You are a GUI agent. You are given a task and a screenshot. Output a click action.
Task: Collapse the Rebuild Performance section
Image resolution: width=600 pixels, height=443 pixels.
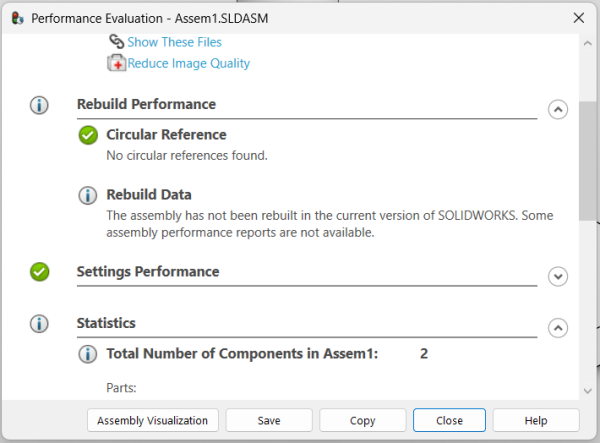coord(558,110)
